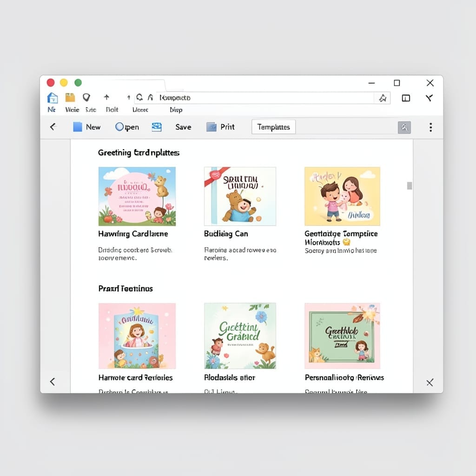This screenshot has height=476, width=476.
Task: Click the red window control dot
Action: (x=51, y=83)
